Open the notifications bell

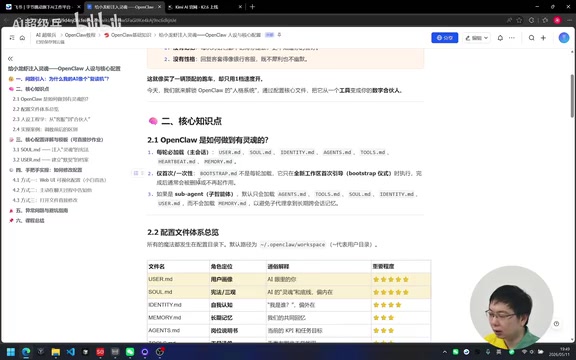(x=500, y=38)
